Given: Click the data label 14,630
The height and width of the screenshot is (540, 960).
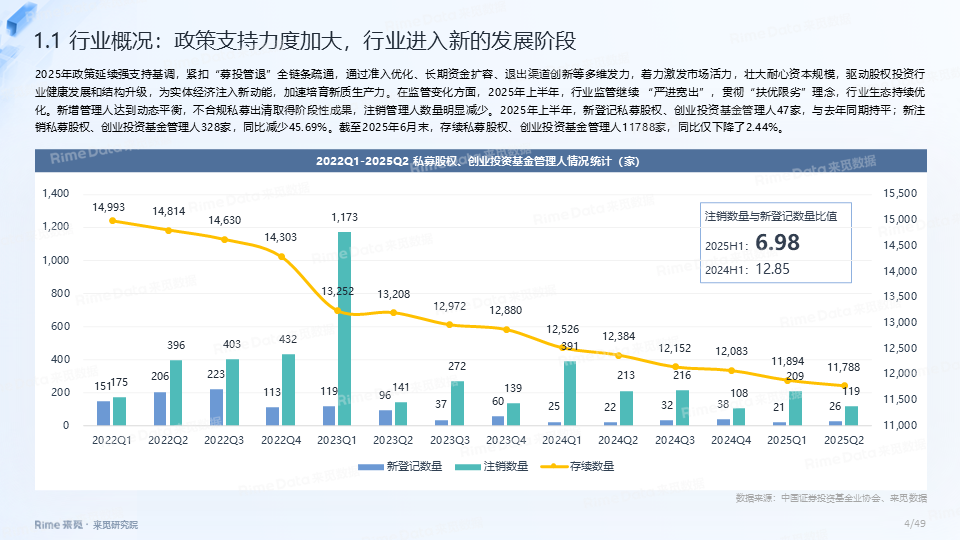Looking at the screenshot, I should point(225,220).
